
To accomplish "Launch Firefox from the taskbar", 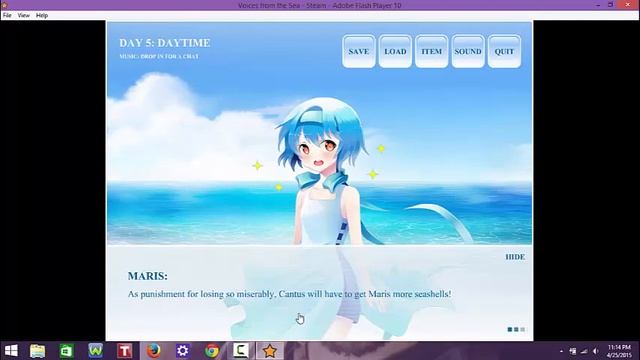I will pos(154,351).
